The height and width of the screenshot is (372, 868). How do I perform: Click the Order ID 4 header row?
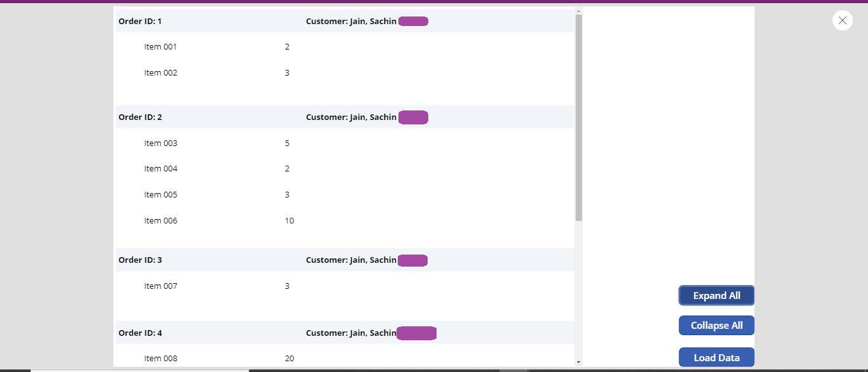[x=222, y=333]
